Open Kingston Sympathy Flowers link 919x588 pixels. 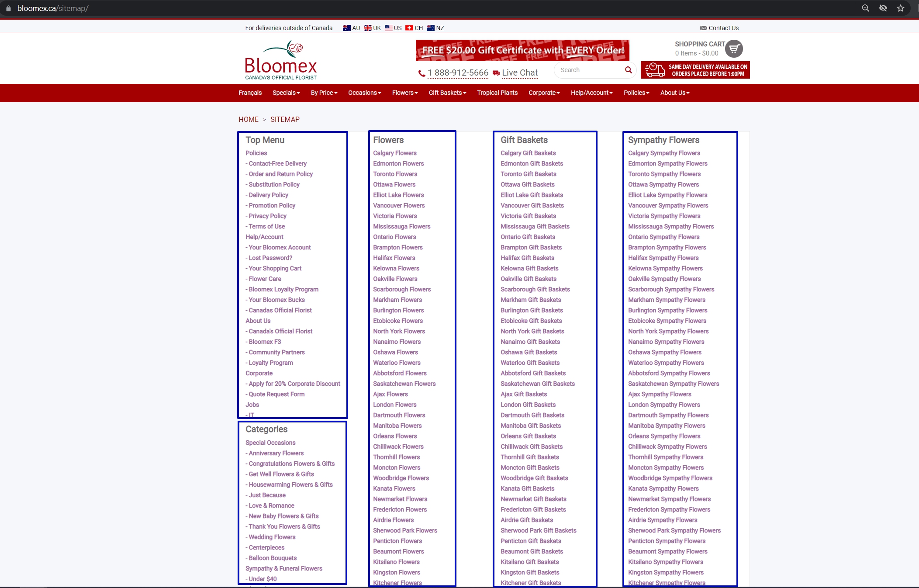click(x=666, y=572)
